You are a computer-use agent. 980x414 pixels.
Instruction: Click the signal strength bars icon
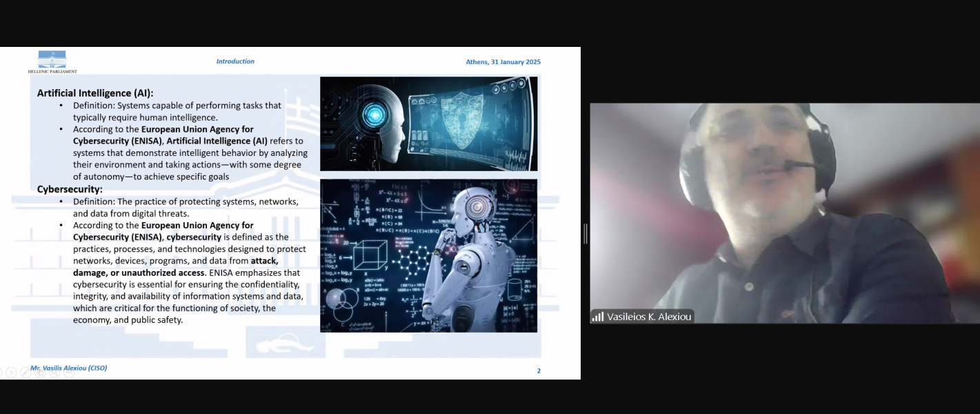pos(597,317)
